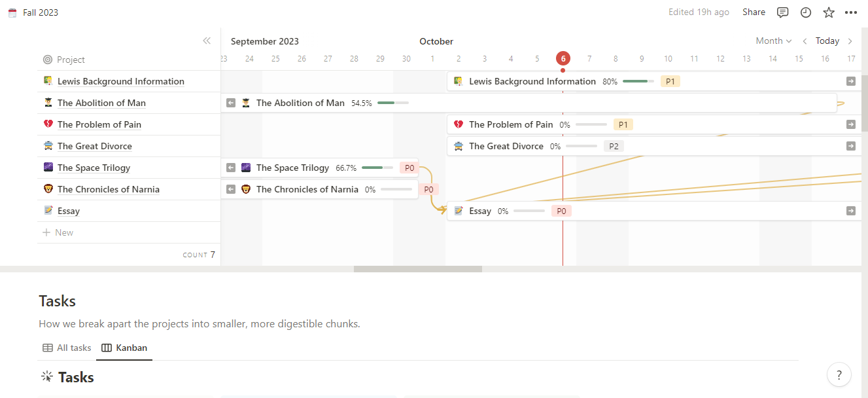Open the help question mark button

[x=839, y=375]
